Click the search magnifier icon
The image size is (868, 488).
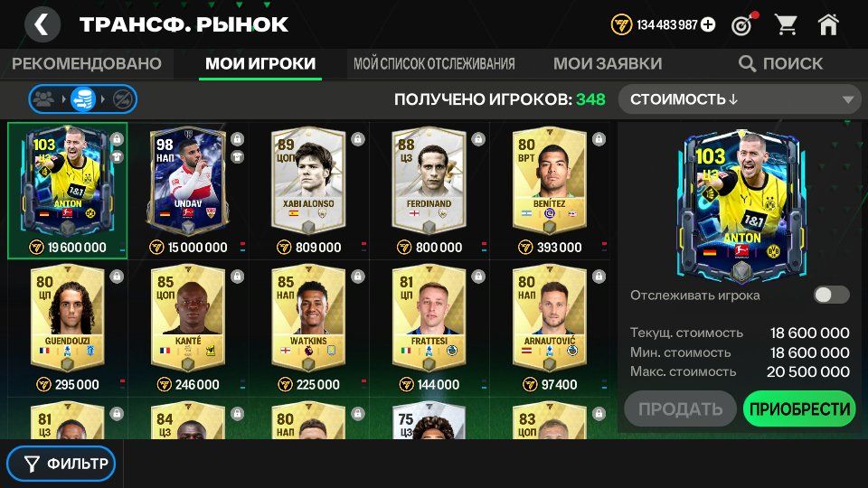coord(747,63)
